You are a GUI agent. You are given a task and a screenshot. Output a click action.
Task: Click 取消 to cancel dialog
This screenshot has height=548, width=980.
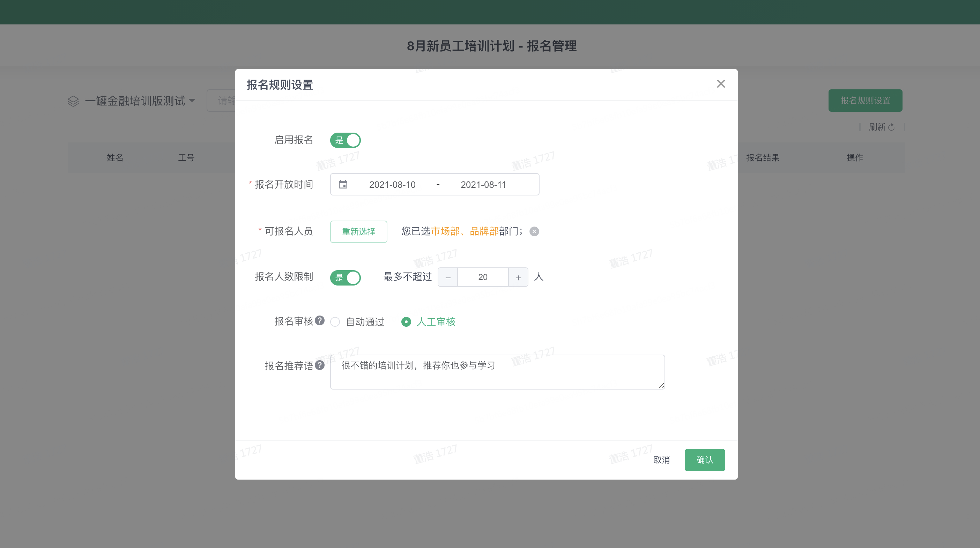coord(661,460)
